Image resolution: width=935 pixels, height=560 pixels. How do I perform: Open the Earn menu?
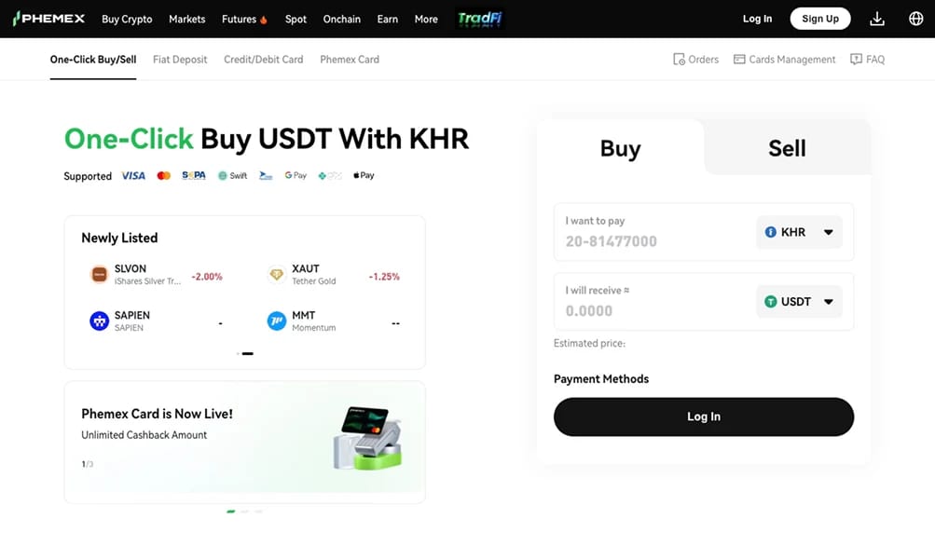(388, 19)
